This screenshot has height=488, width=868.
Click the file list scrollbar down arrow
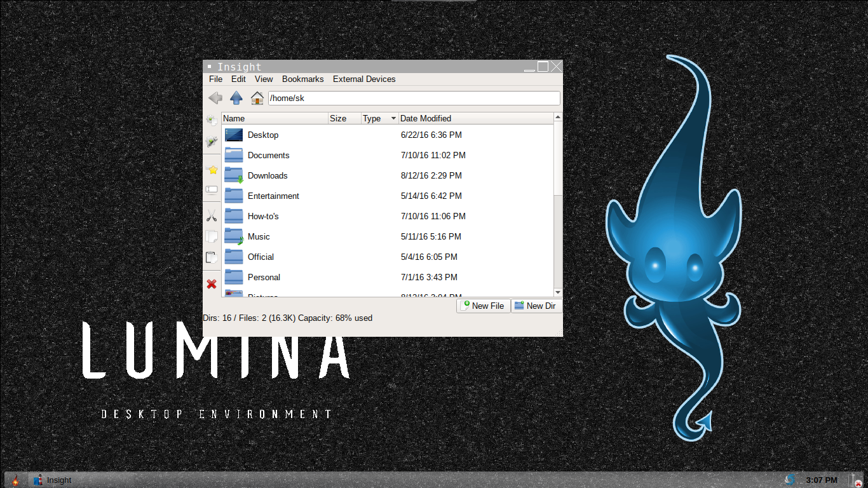click(x=557, y=292)
